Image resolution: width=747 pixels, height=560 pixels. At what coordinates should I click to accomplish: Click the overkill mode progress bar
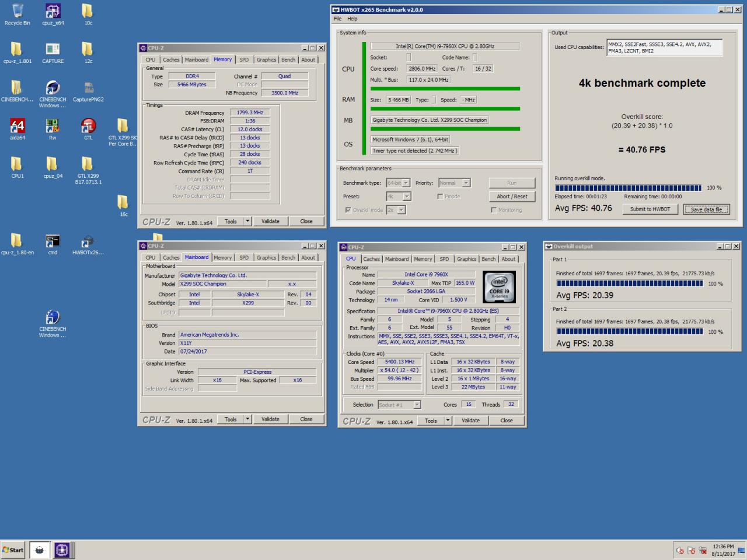pyautogui.click(x=628, y=188)
